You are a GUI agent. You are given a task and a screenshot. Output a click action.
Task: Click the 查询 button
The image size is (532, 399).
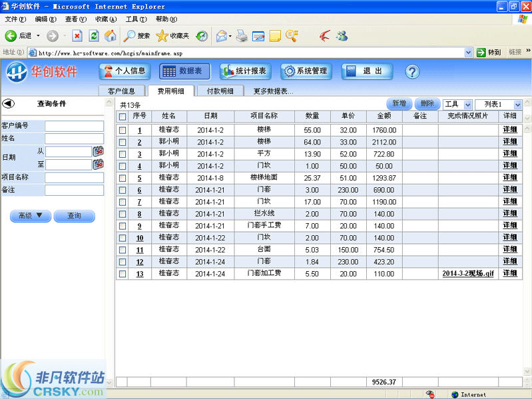75,216
